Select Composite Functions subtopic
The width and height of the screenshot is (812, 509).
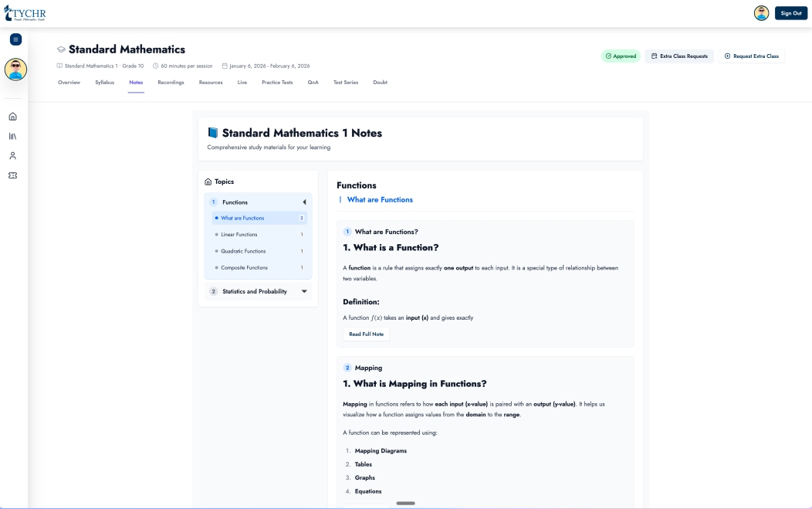(x=244, y=268)
